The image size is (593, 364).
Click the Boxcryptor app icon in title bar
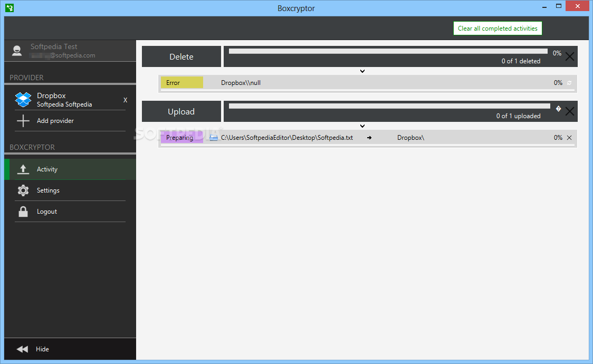tap(9, 7)
